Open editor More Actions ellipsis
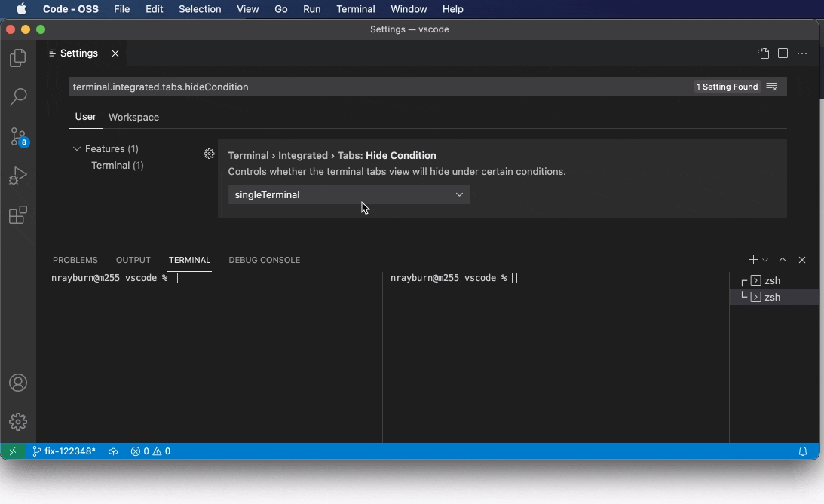 coord(802,53)
